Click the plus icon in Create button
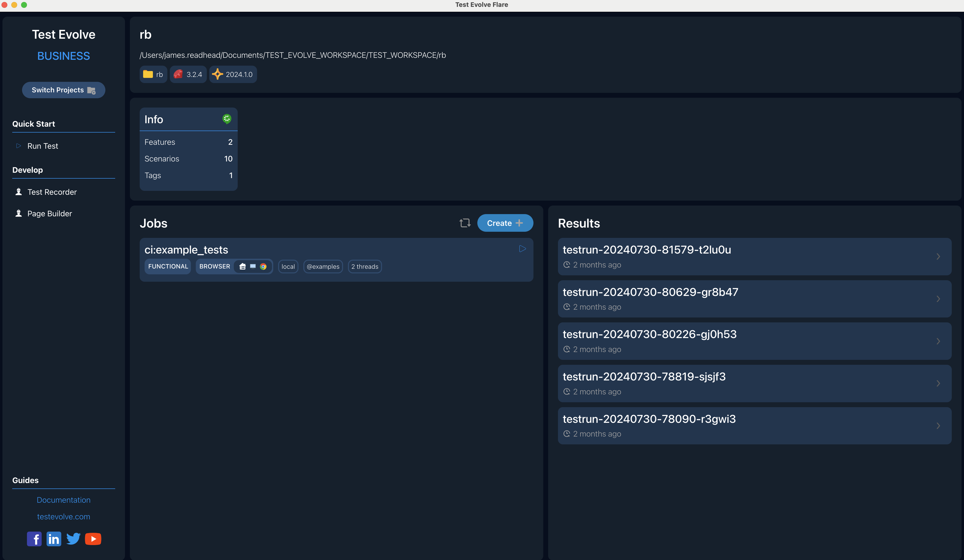The width and height of the screenshot is (964, 560). [519, 223]
